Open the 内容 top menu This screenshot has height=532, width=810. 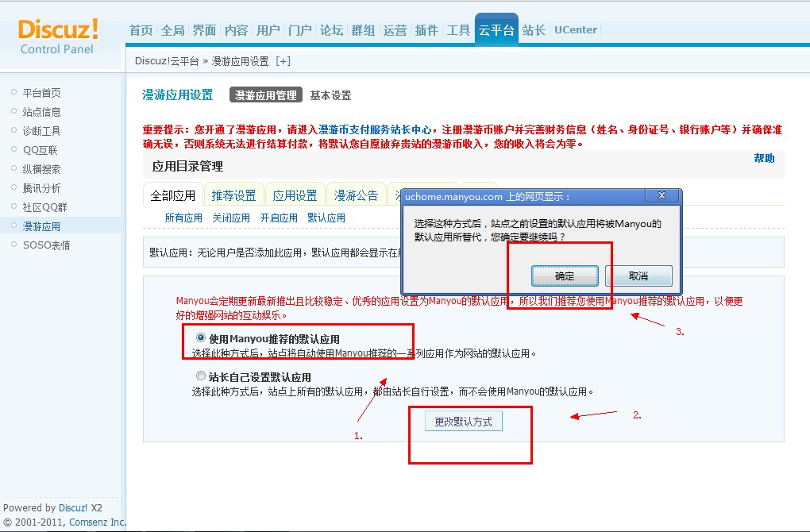tap(236, 30)
